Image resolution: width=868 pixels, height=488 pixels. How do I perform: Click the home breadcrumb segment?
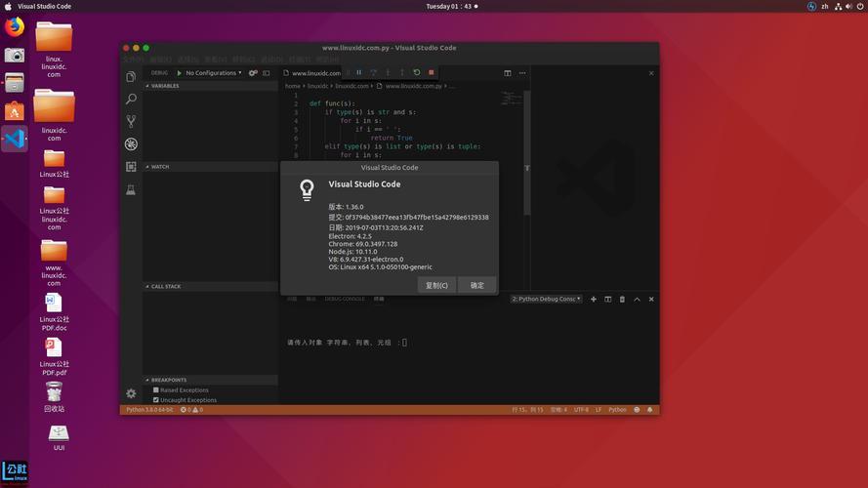[293, 86]
